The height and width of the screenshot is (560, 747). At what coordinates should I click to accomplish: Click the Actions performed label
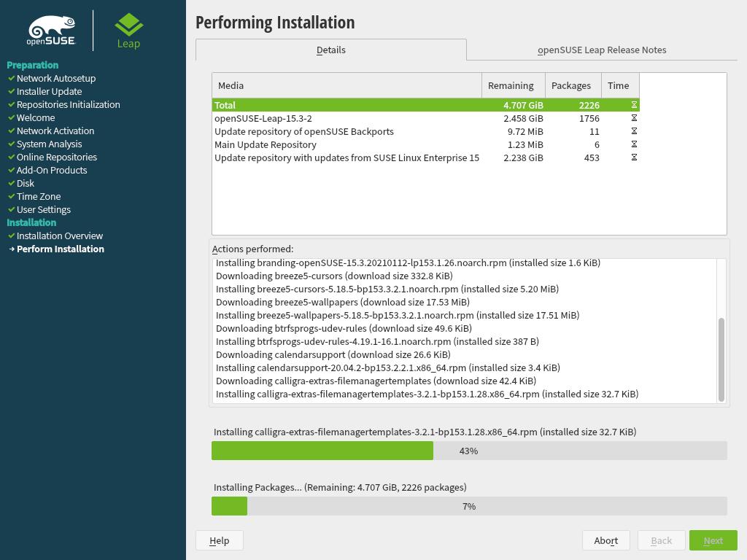tap(252, 249)
